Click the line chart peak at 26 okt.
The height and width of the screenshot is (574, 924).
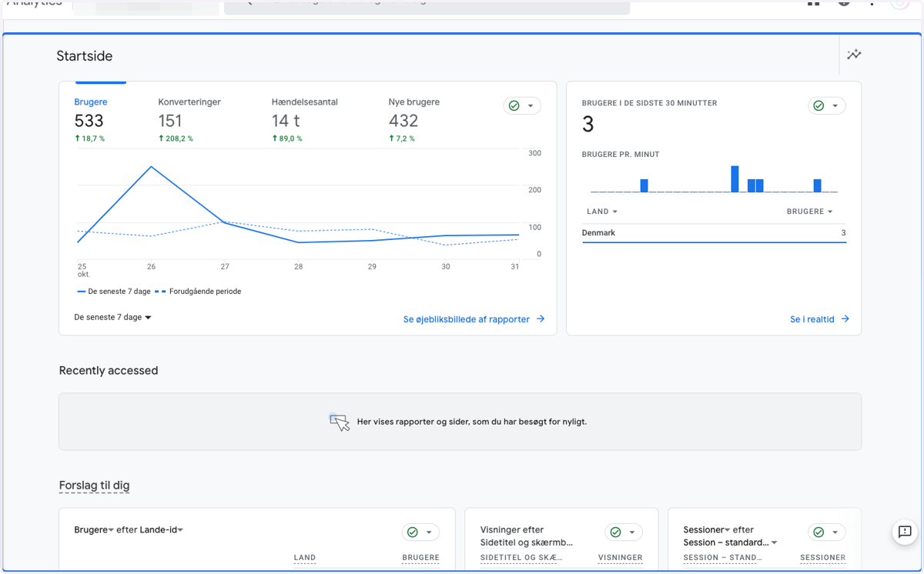coord(151,167)
